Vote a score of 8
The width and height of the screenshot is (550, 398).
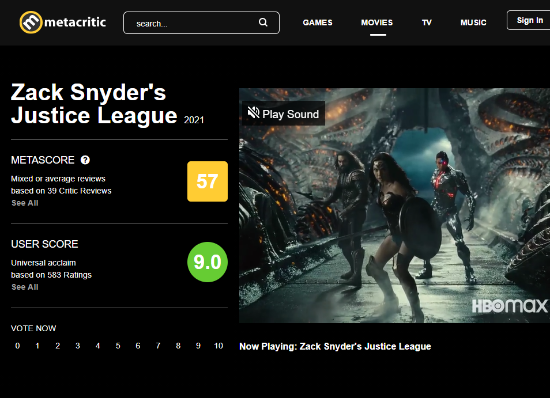tap(178, 346)
